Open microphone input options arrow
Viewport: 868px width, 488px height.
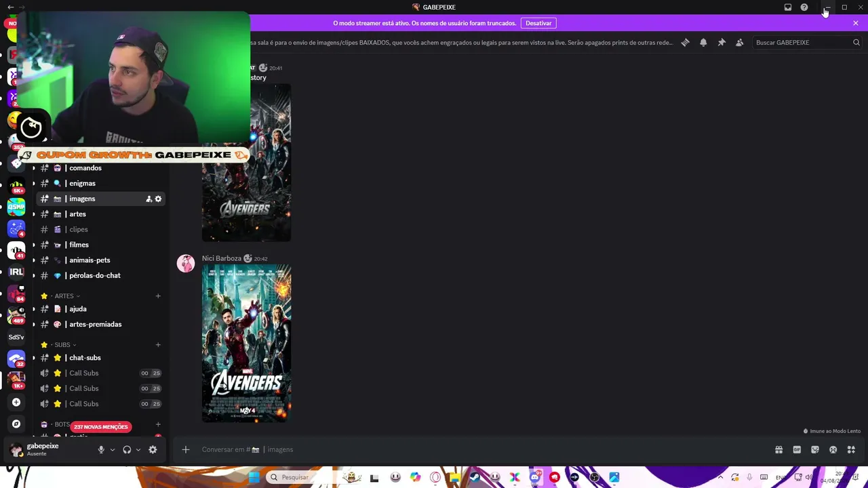113,449
